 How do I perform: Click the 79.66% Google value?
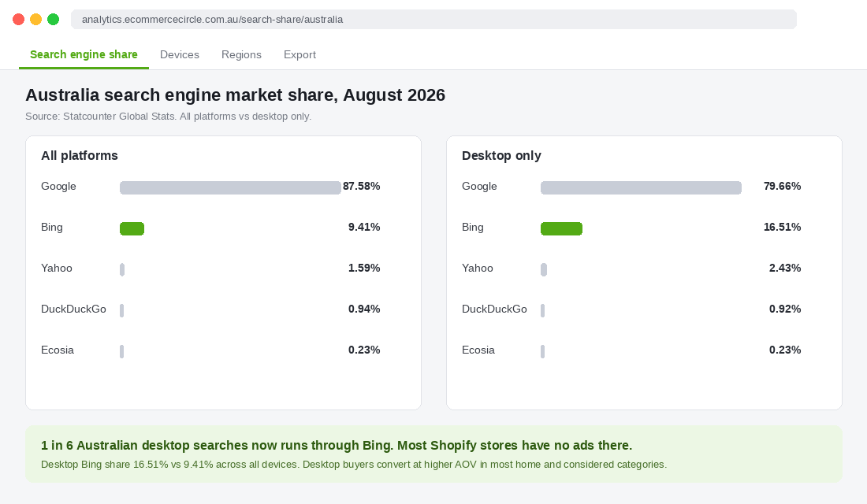pos(783,186)
